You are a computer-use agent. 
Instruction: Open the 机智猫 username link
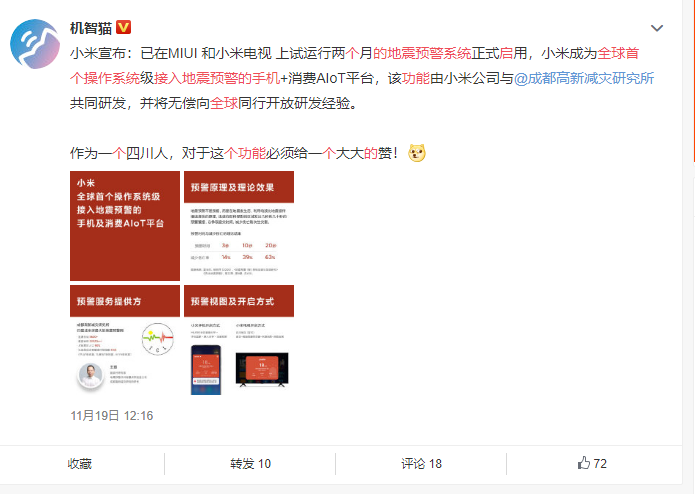click(x=91, y=28)
